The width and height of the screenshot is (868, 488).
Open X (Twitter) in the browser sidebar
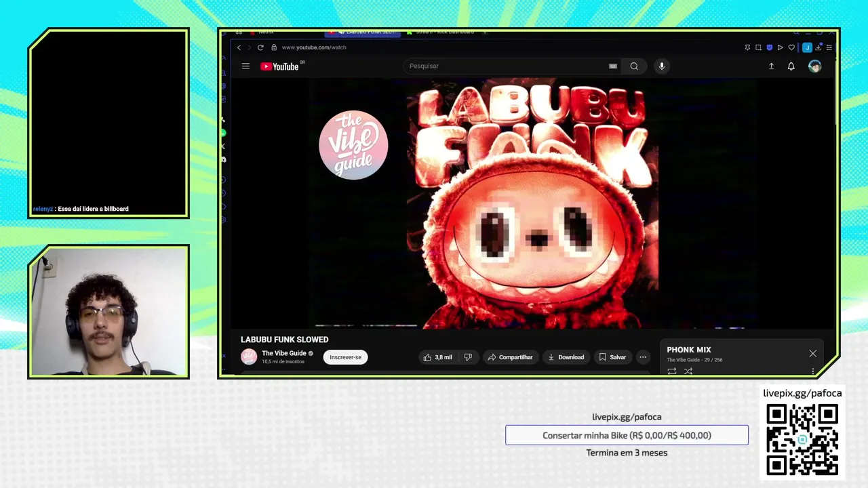tap(223, 146)
